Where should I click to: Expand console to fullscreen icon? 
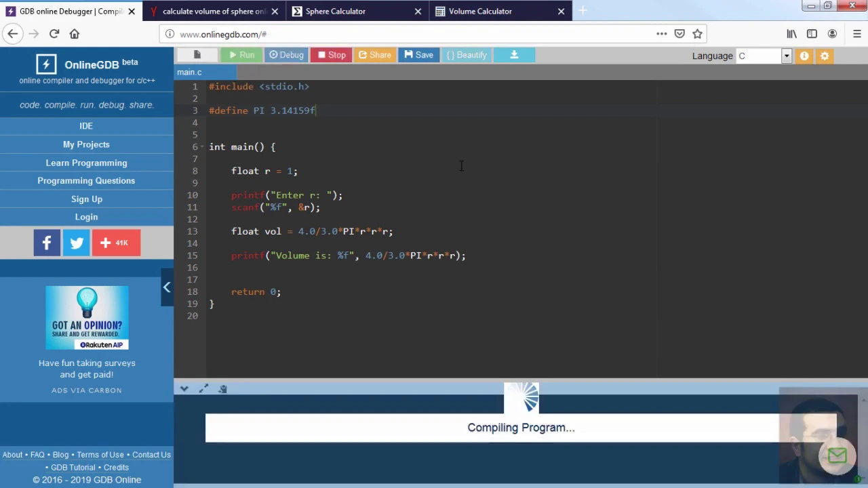pos(203,388)
